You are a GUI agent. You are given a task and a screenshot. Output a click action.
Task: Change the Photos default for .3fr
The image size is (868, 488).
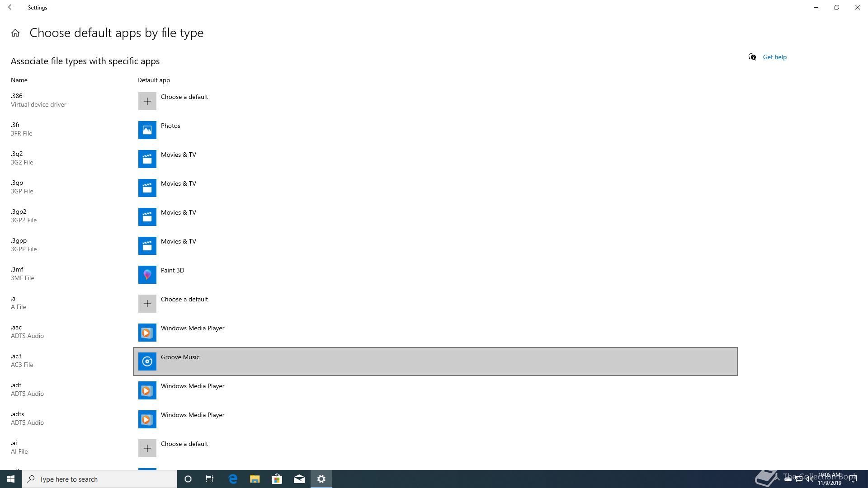435,130
